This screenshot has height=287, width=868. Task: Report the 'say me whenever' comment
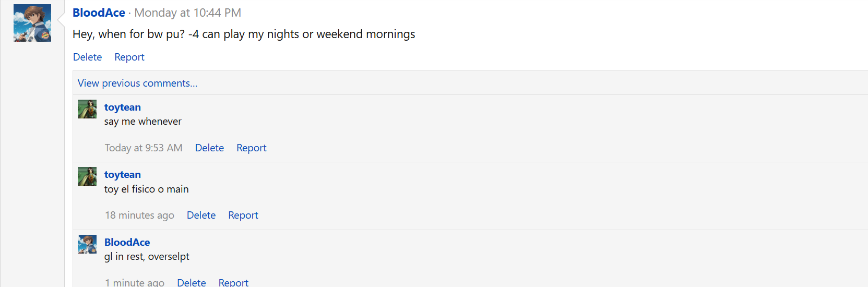pos(252,148)
